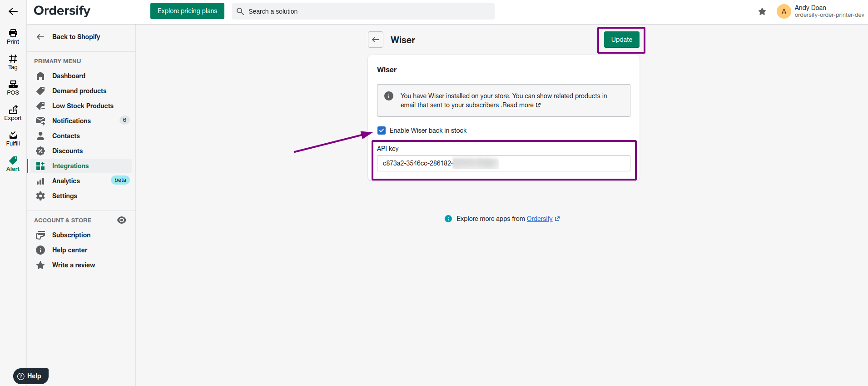Click the info icon in Wiser notice
868x386 pixels.
389,96
